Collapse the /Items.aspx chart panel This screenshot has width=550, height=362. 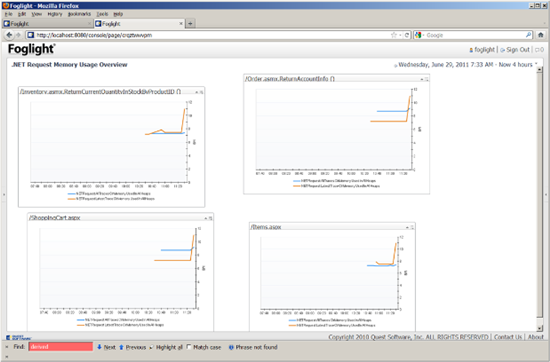click(407, 227)
